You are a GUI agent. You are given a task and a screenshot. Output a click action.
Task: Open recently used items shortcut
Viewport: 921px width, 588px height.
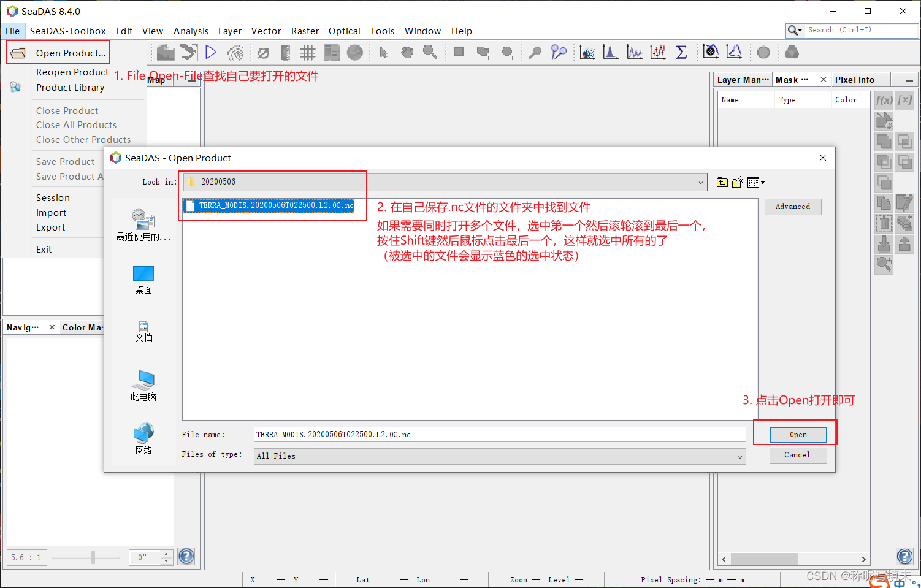pos(143,225)
